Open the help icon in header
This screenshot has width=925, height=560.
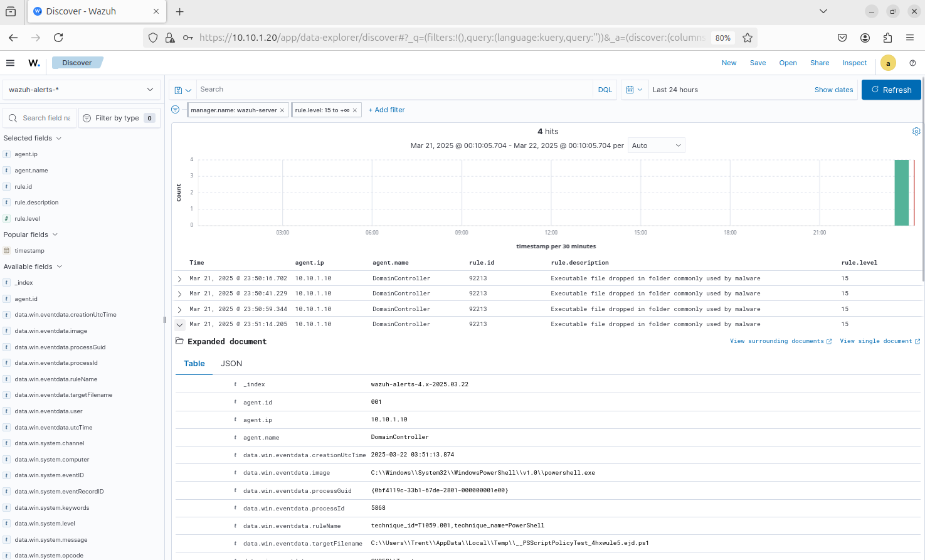click(912, 63)
